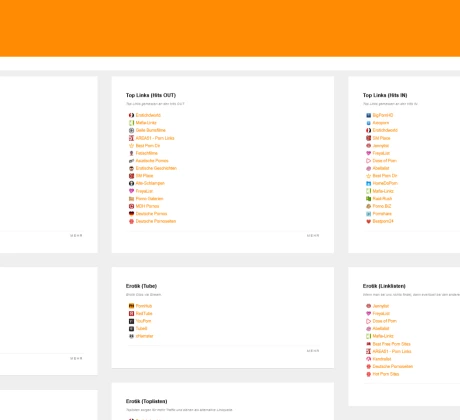Image resolution: width=460 pixels, height=420 pixels.
Task: Open the Abellalist link in Erotik (Linklisten)
Action: [381, 329]
